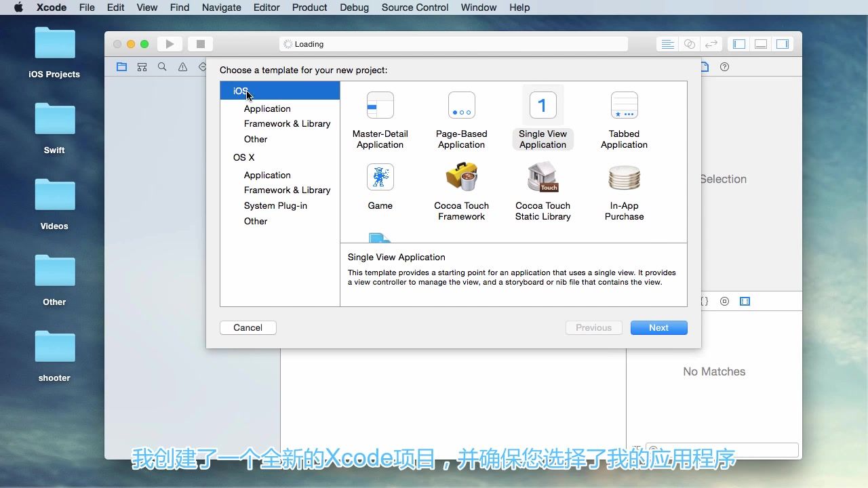This screenshot has height=488, width=868.
Task: Click the Run (play) button in Xcode toolbar
Action: pyautogui.click(x=170, y=44)
